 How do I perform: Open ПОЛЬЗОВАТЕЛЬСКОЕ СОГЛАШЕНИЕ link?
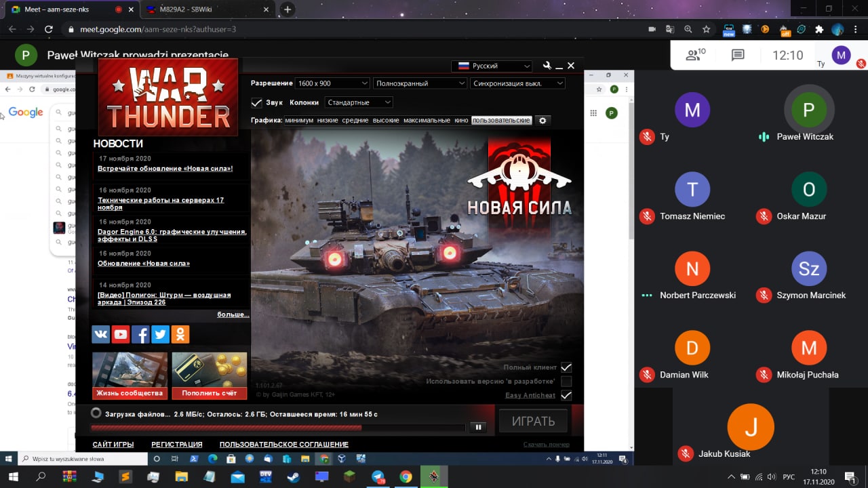point(284,445)
